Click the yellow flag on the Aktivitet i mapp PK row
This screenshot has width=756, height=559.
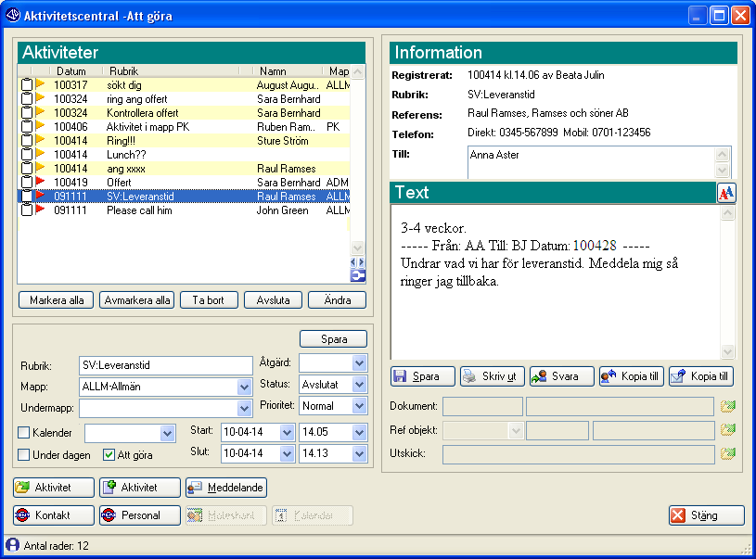point(41,126)
